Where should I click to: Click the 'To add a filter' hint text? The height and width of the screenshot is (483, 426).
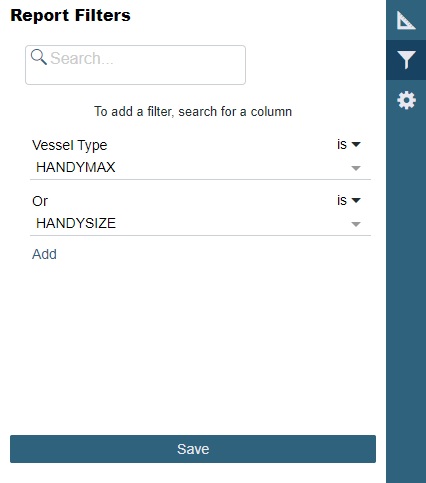pyautogui.click(x=193, y=111)
